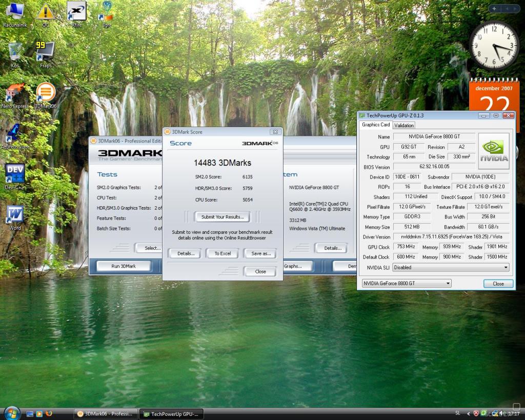
Task: Click Show Desktop quick launch icon
Action: click(x=30, y=414)
